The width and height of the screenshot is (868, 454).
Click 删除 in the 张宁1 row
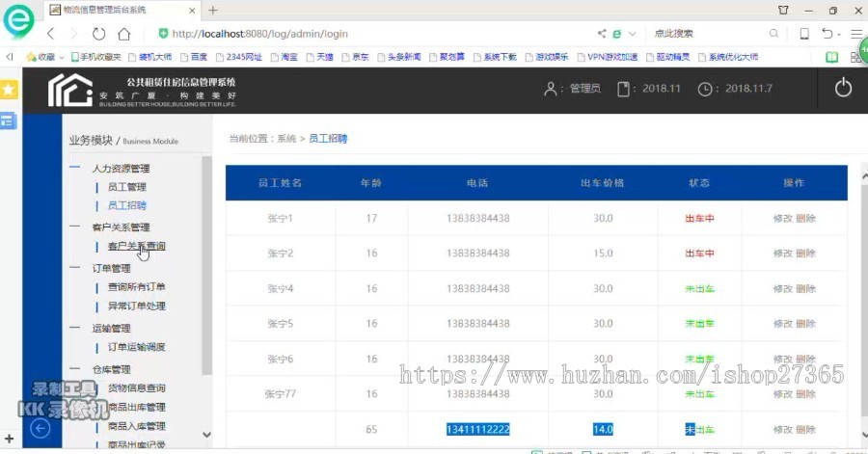coord(805,219)
